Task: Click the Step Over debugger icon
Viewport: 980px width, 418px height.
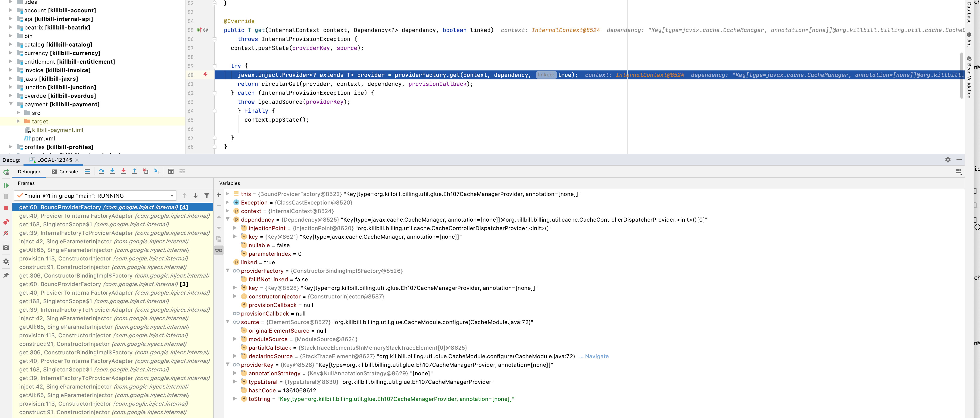Action: pos(101,171)
